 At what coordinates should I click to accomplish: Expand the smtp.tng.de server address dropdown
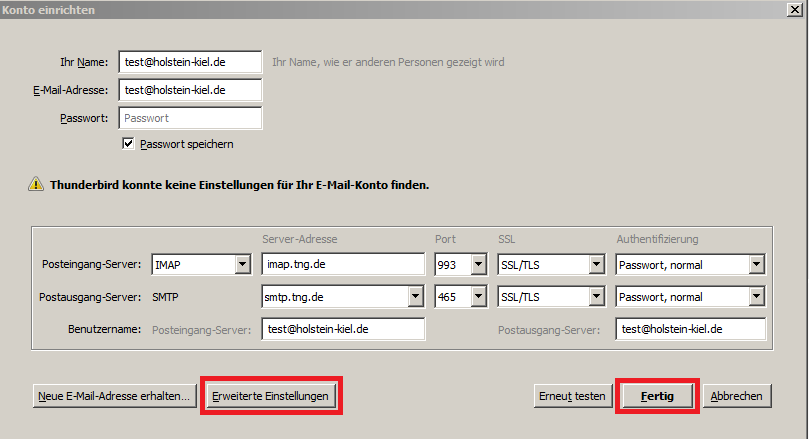416,297
